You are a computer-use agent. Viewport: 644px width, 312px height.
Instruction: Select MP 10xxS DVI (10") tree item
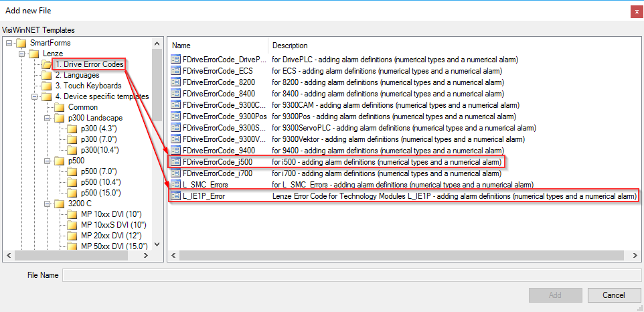click(114, 225)
